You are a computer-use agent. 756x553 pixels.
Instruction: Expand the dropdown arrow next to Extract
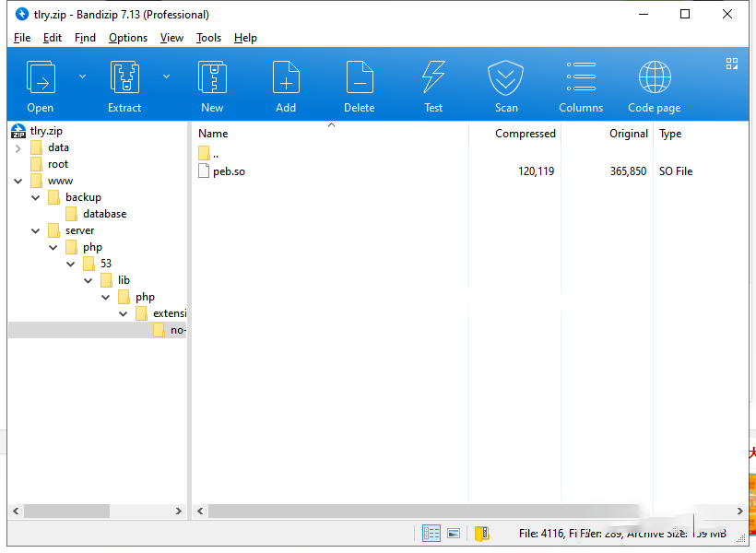pyautogui.click(x=166, y=76)
